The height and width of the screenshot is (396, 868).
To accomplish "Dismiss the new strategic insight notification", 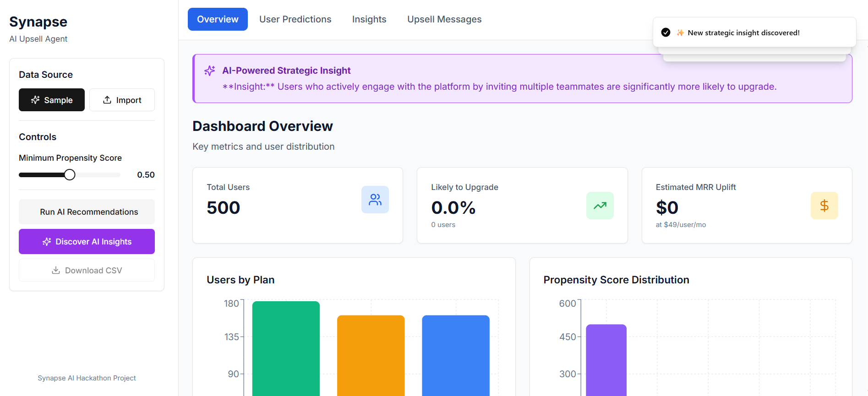I will (754, 32).
